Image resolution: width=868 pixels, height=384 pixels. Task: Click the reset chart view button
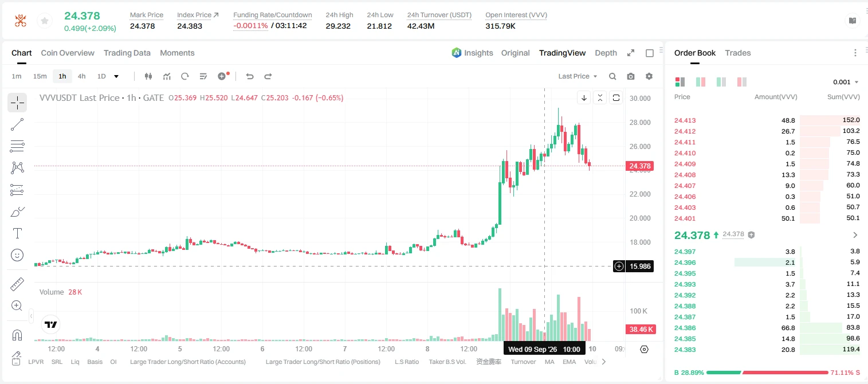pyautogui.click(x=616, y=97)
